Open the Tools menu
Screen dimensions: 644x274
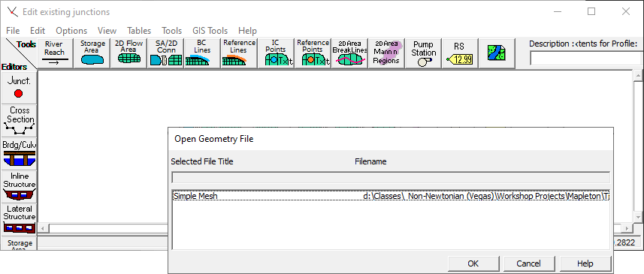point(171,30)
